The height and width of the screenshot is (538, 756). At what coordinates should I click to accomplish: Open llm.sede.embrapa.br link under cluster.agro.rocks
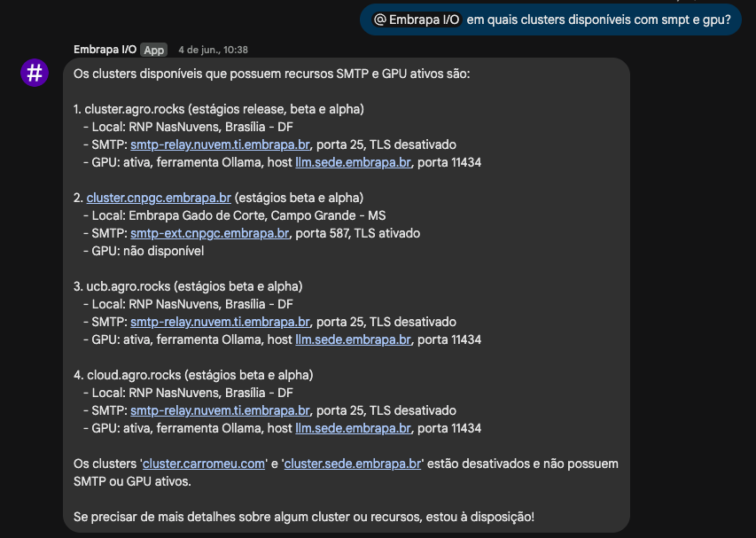tap(354, 162)
